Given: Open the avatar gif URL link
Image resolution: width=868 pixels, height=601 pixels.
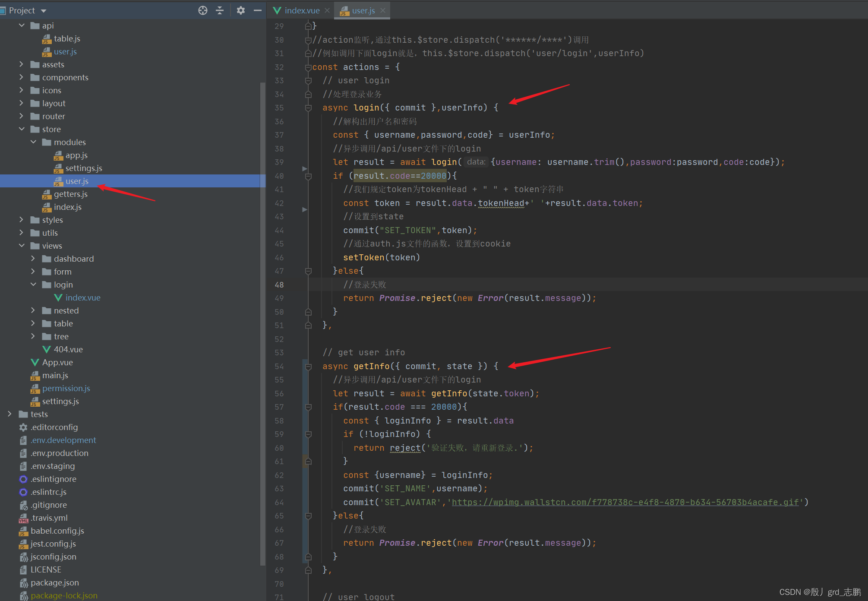Looking at the screenshot, I should [x=625, y=502].
